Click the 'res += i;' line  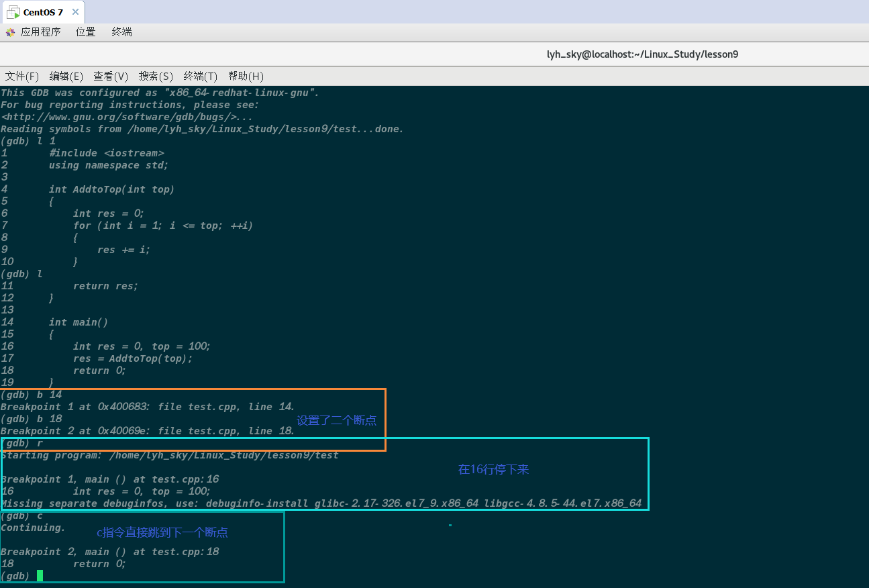[124, 250]
